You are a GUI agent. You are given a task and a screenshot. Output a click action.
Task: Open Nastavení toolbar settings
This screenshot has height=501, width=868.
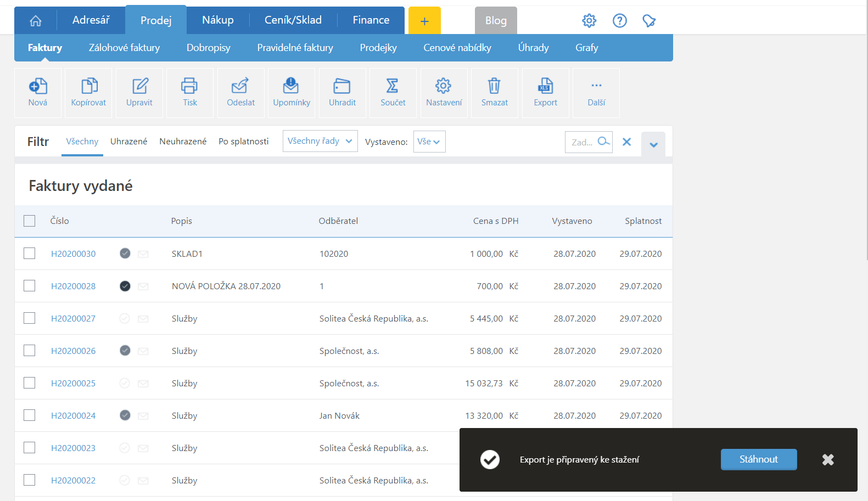coord(444,93)
